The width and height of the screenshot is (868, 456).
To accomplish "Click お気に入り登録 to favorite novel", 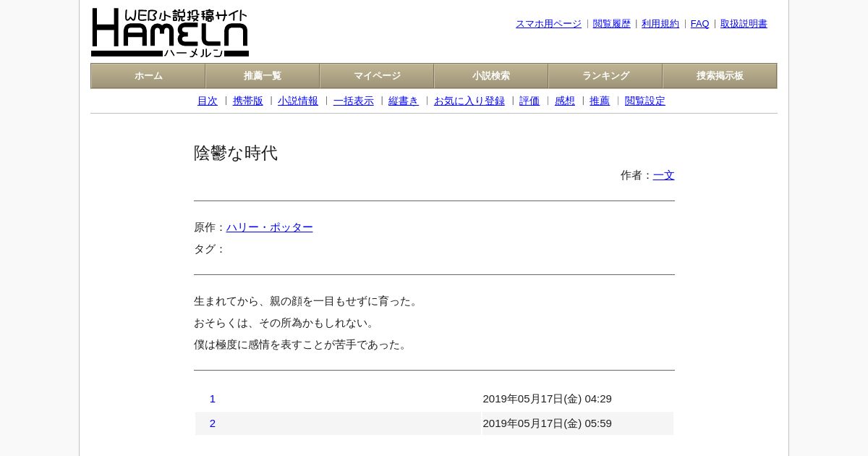I will click(x=469, y=101).
